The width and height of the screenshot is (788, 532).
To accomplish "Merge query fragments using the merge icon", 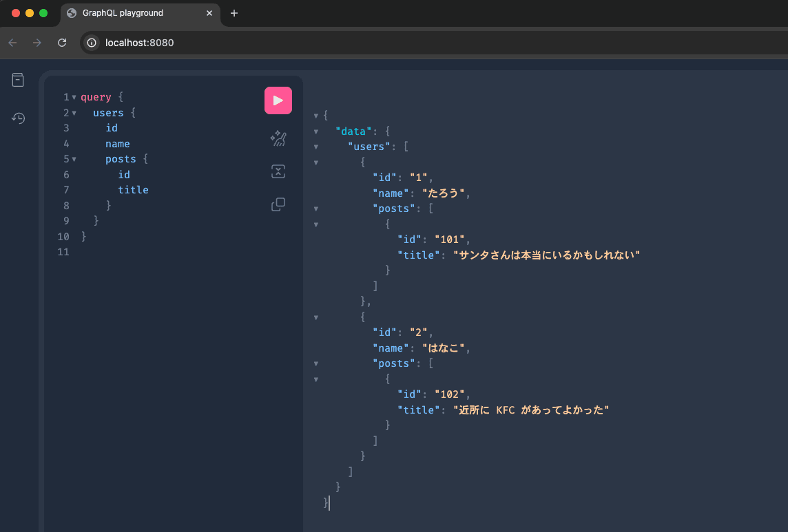I will coord(278,171).
